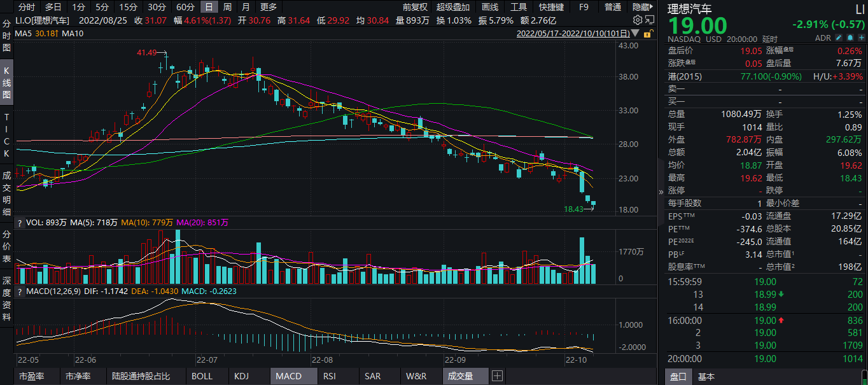This screenshot has height=385, width=868.
Task: Open 分时图 side tab
Action: 6,36
